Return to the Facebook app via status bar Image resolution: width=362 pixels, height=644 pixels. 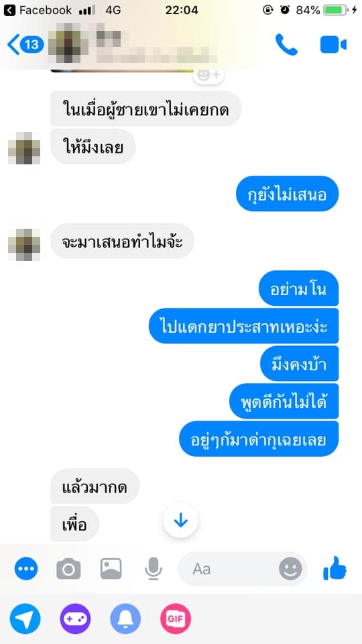38,10
